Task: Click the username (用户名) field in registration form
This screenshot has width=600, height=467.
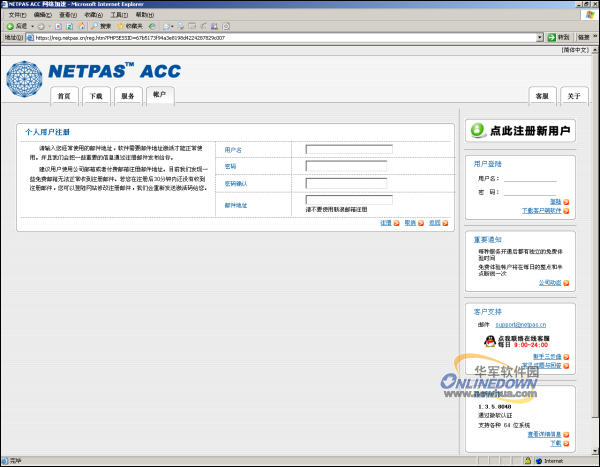Action: [349, 150]
